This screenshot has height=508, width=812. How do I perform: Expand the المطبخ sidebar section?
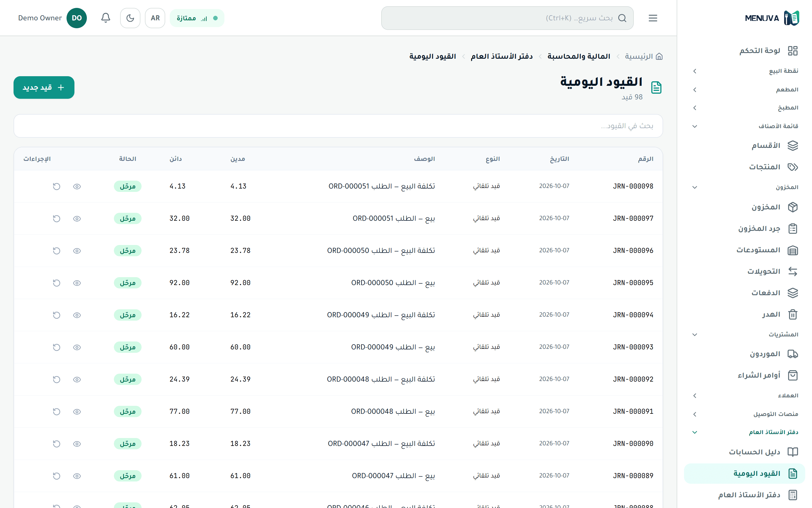point(744,108)
